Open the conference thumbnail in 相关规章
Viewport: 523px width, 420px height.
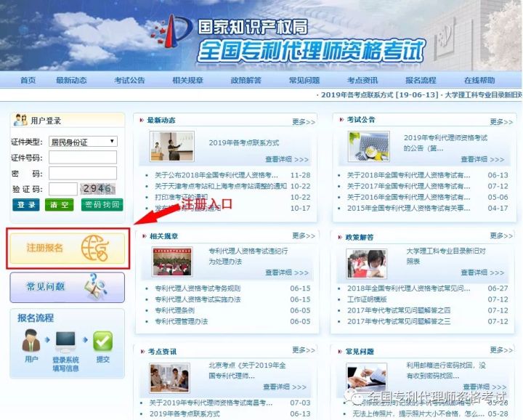(172, 262)
